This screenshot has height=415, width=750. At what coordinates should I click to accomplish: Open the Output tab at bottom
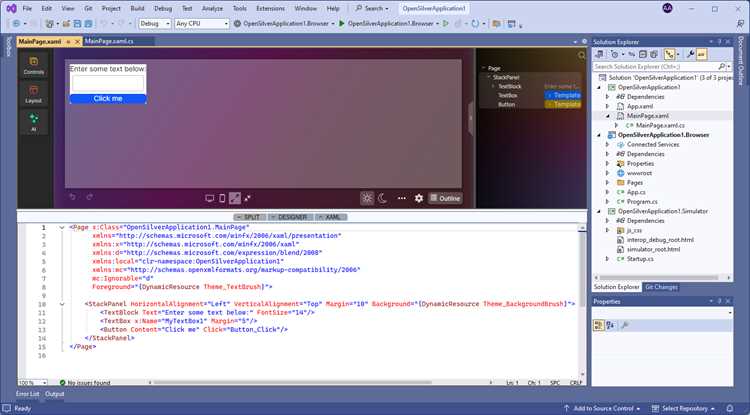55,394
